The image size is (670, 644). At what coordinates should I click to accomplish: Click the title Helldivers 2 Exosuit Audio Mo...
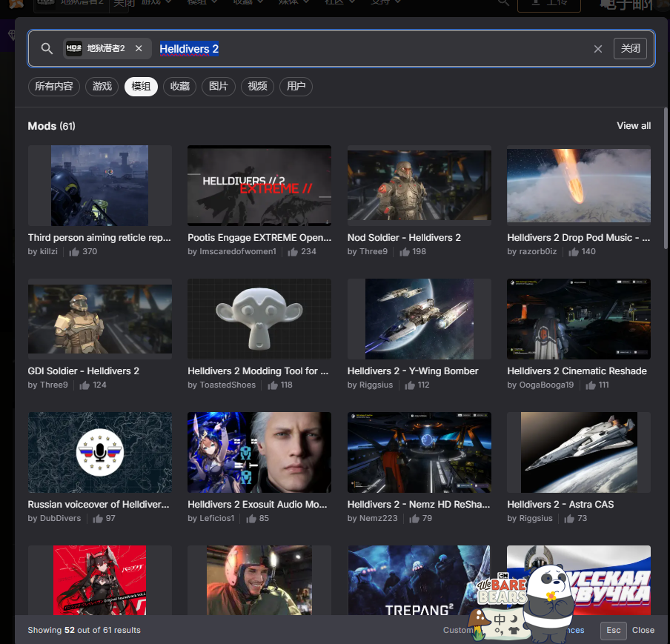(257, 505)
